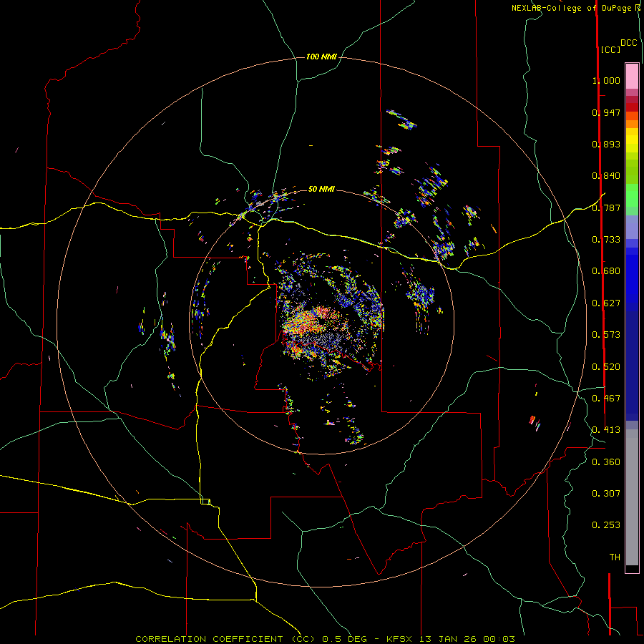The image size is (644, 644).
Task: Click the 1.000 legend value
Action: click(606, 80)
